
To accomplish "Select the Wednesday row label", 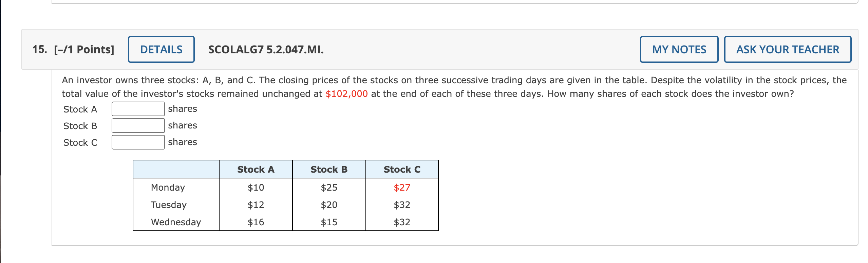I will [x=175, y=222].
